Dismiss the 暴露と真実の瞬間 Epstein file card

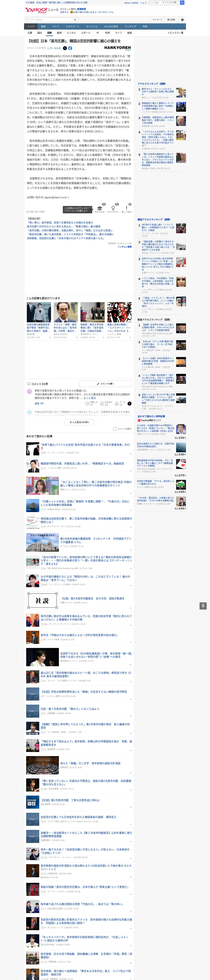click(x=130, y=337)
